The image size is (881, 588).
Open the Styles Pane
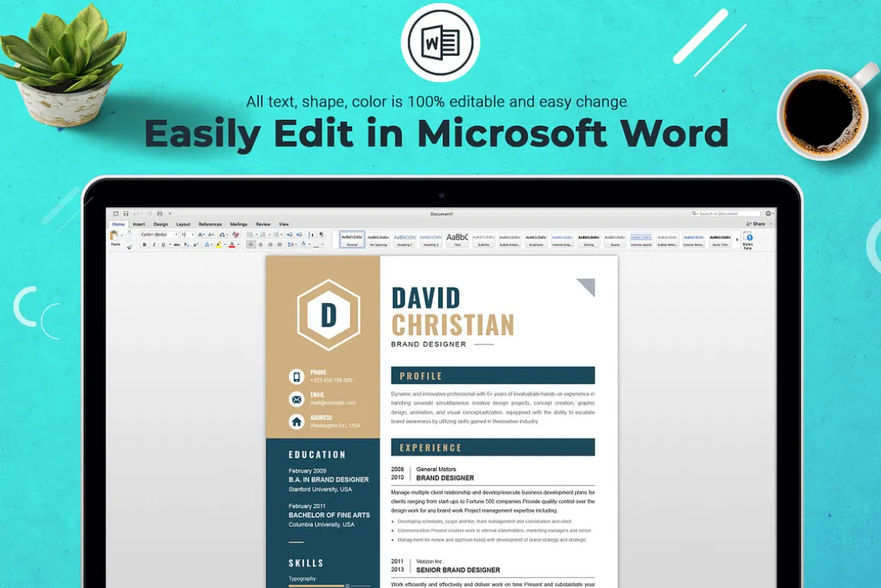pos(748,241)
